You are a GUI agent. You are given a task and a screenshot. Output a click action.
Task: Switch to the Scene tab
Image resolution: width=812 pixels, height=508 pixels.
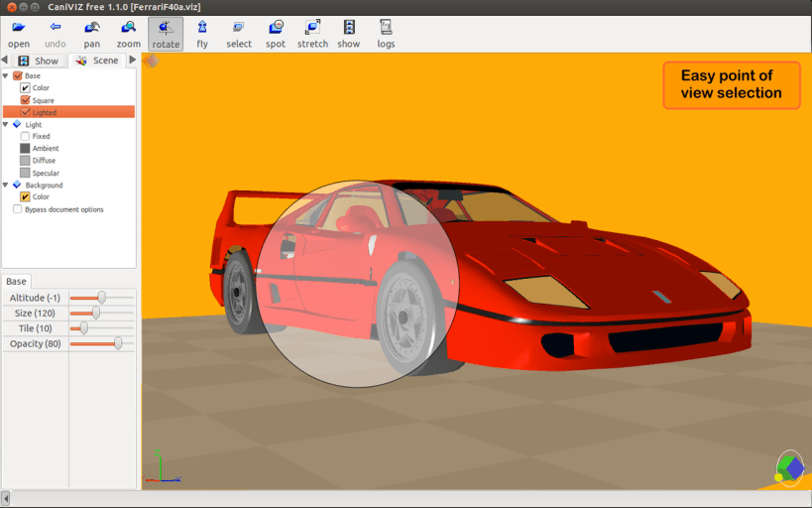[x=97, y=61]
